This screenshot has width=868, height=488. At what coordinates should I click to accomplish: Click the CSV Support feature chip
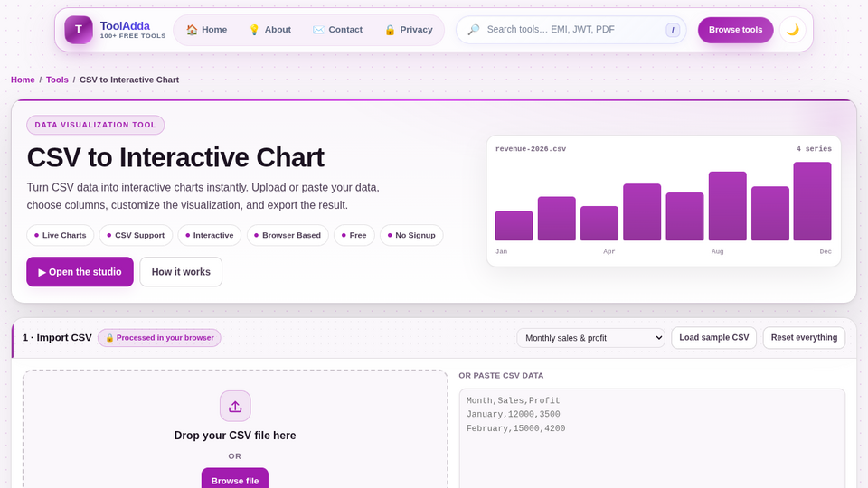tap(136, 235)
